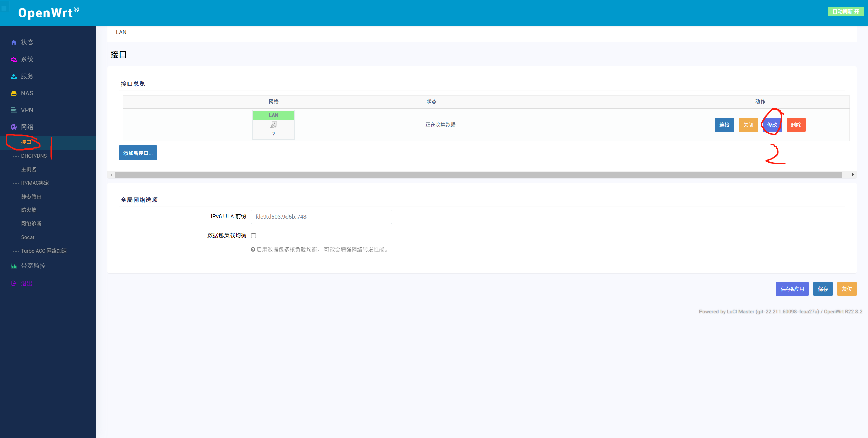Click the horizontal scrollbar right arrow
The width and height of the screenshot is (868, 438).
point(853,175)
